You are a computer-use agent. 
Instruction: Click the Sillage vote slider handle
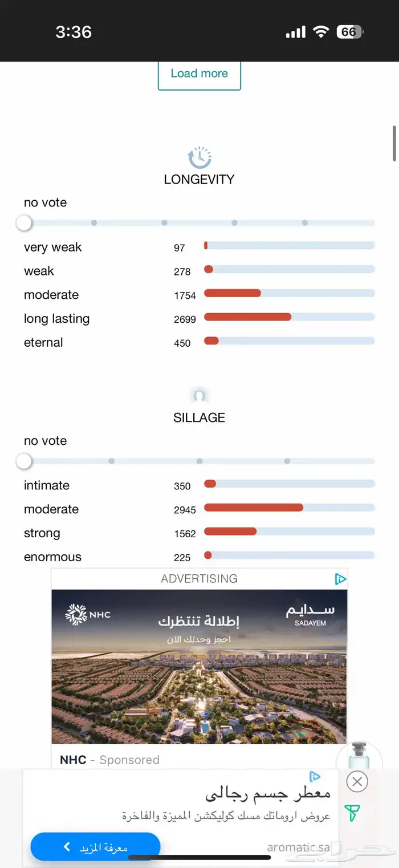(x=24, y=461)
